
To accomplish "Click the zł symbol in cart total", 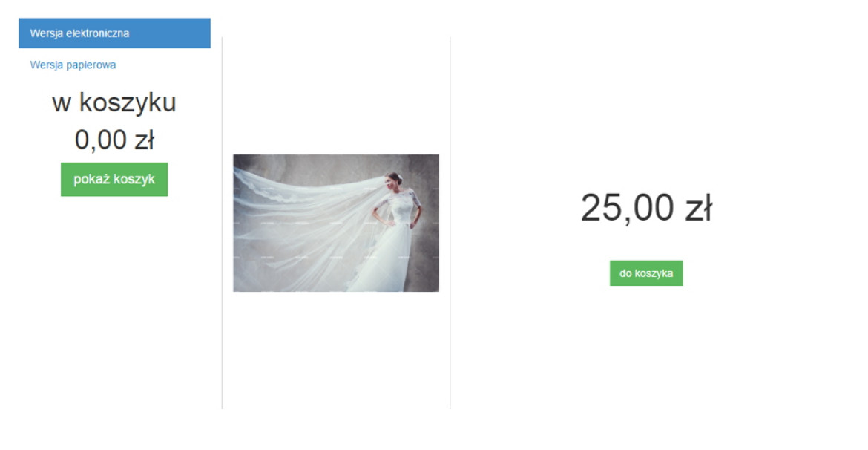I will coord(145,140).
